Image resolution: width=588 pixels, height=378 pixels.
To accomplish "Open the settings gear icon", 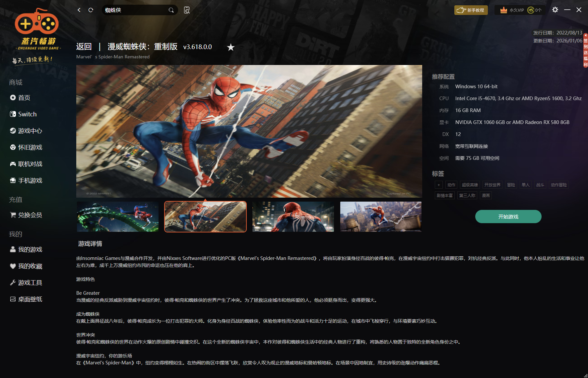I will (555, 10).
